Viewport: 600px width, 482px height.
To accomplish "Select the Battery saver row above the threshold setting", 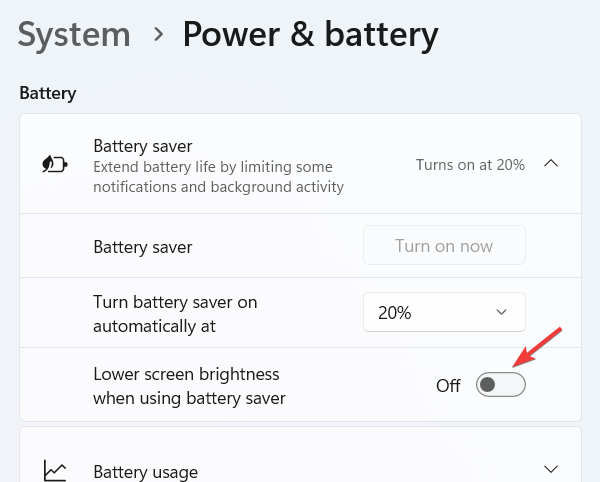I will (142, 246).
